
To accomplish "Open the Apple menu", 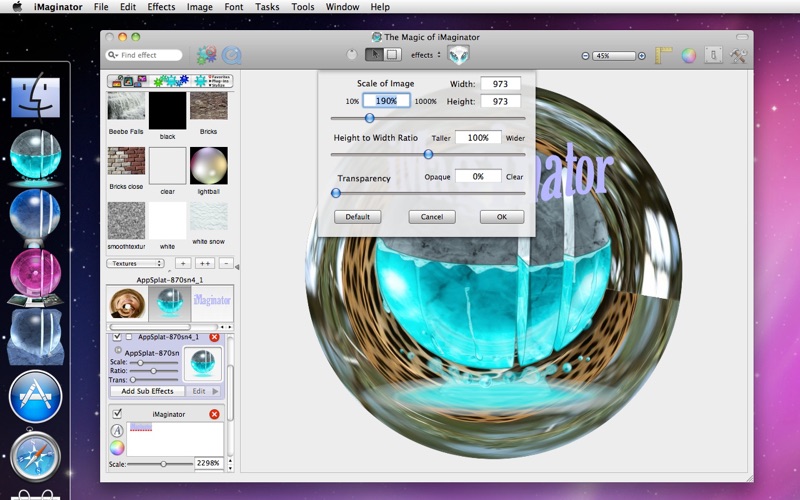I will click(x=17, y=6).
